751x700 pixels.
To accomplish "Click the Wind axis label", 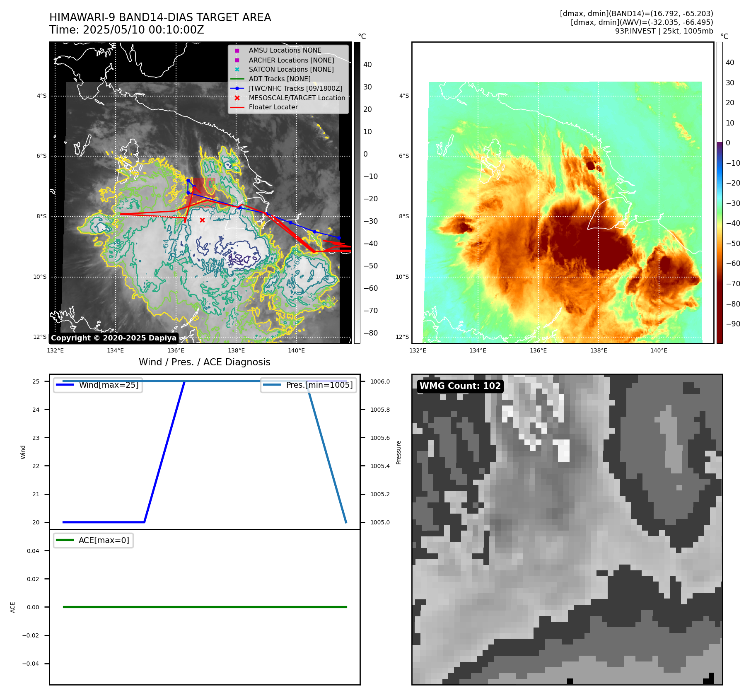I will 23,452.
